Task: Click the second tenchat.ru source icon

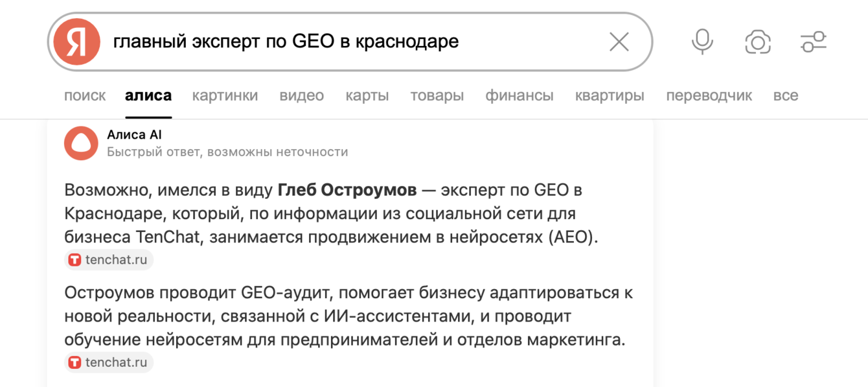Action: (x=74, y=362)
